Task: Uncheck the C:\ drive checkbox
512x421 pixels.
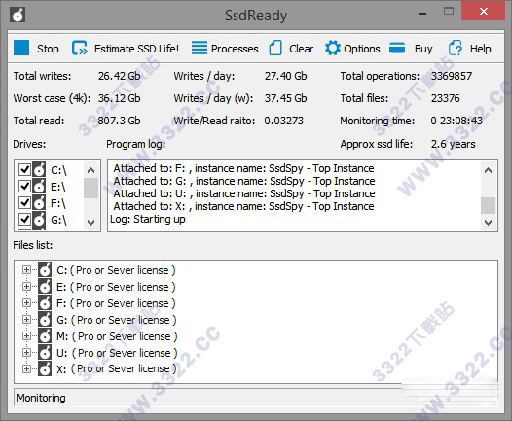Action: pyautogui.click(x=24, y=169)
